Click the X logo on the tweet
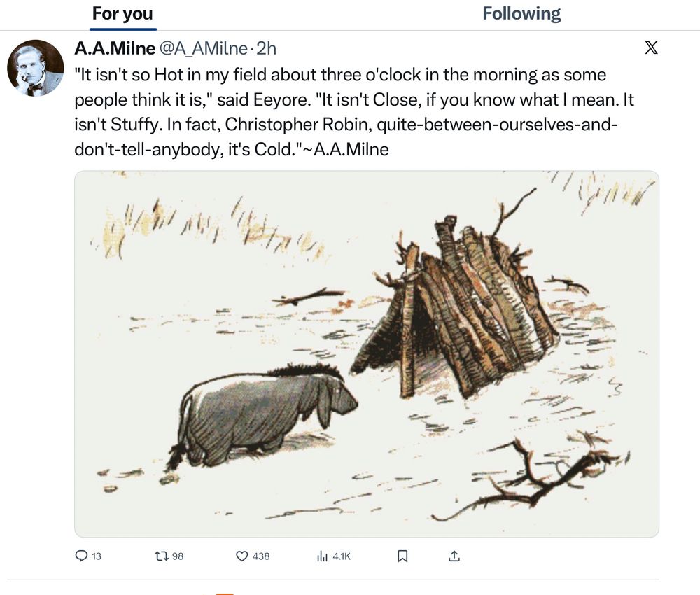Image resolution: width=700 pixels, height=595 pixels. tap(651, 48)
